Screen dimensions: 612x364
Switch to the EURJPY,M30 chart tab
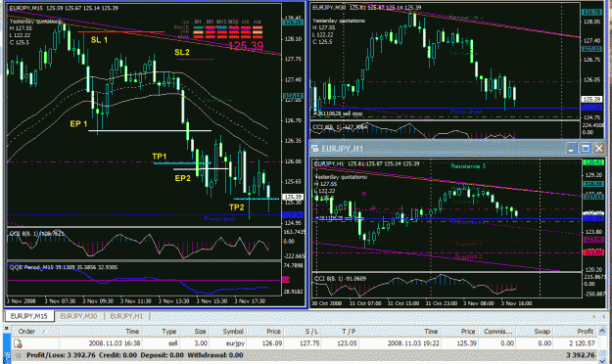point(78,316)
